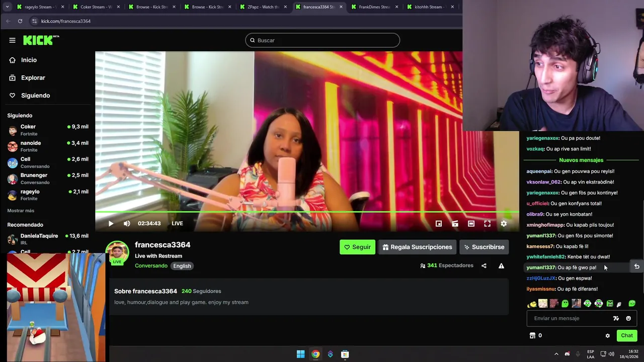The width and height of the screenshot is (644, 362).
Task: Reply to yumanl1337 message via reply arrow
Action: (636, 267)
